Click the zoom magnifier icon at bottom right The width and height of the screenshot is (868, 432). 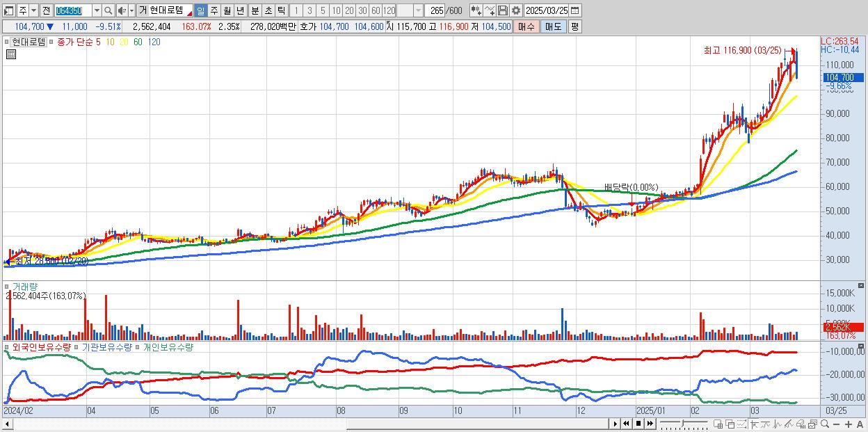824,424
